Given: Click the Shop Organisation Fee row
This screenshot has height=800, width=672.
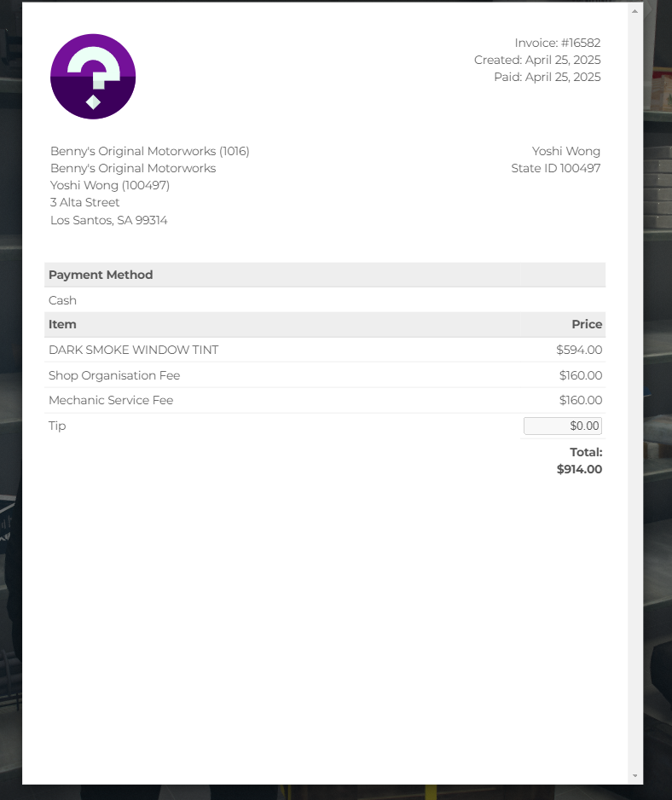Looking at the screenshot, I should (x=325, y=375).
